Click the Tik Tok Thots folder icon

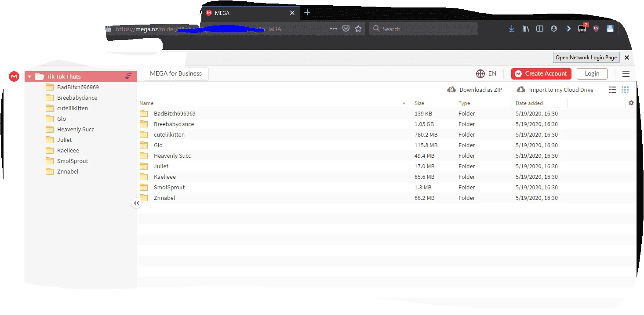tap(40, 76)
